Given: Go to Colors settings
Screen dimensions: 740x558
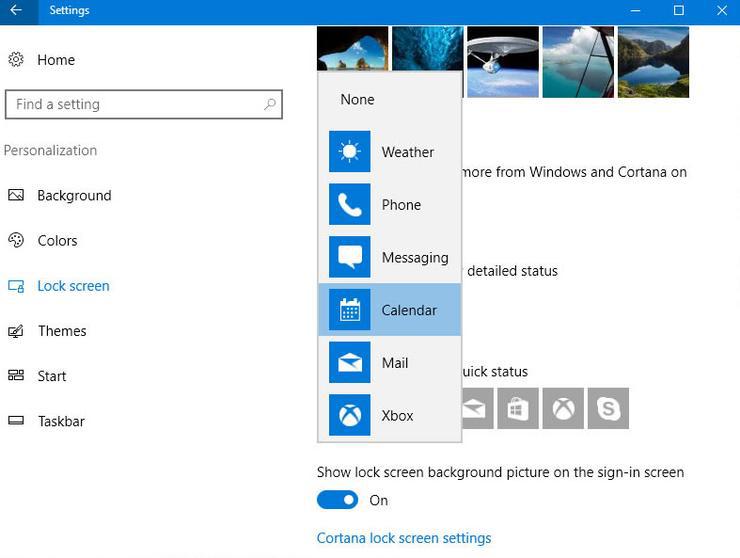Looking at the screenshot, I should pos(57,241).
